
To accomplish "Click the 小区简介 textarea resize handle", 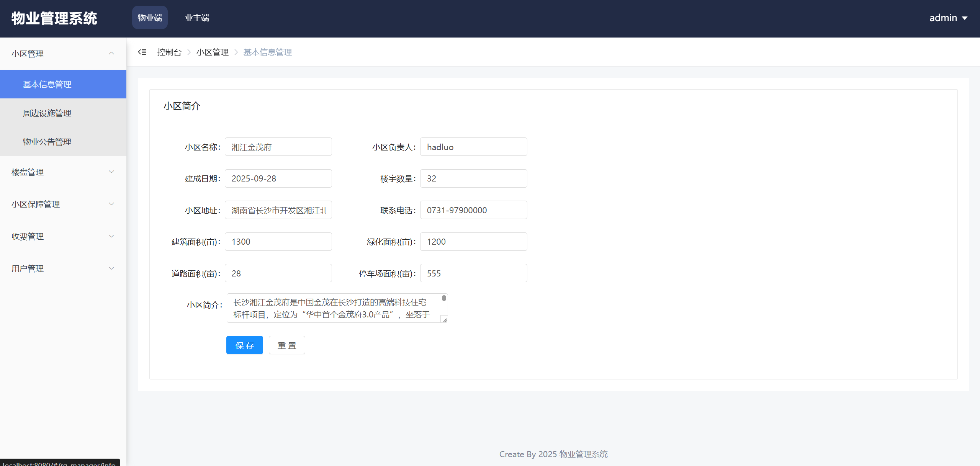I will click(445, 320).
